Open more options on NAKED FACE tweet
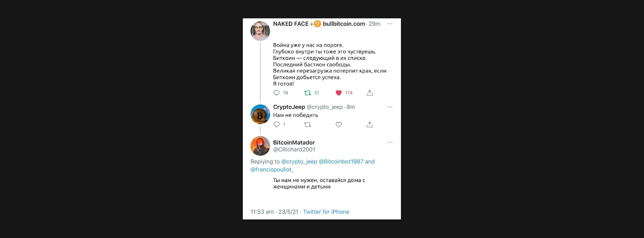This screenshot has width=644, height=238. point(390,24)
